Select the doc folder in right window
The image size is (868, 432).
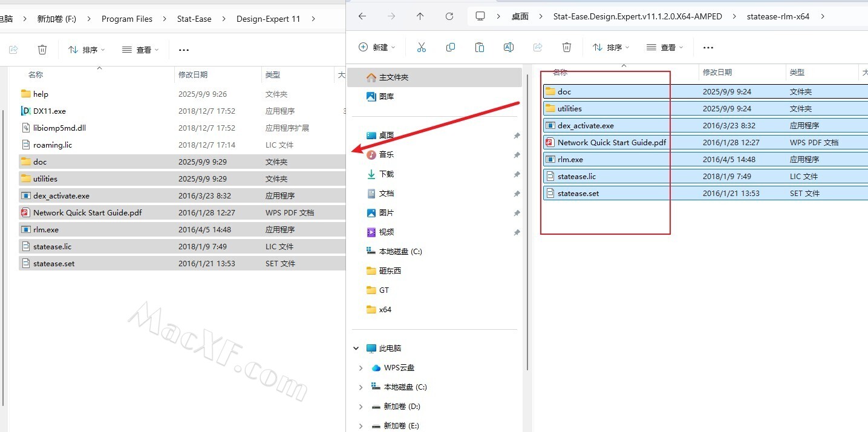click(x=705, y=91)
